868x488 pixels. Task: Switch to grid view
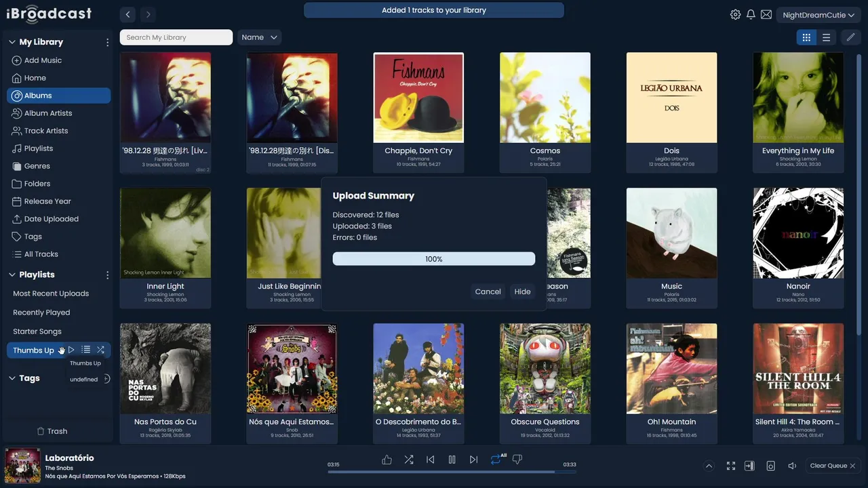pyautogui.click(x=806, y=38)
